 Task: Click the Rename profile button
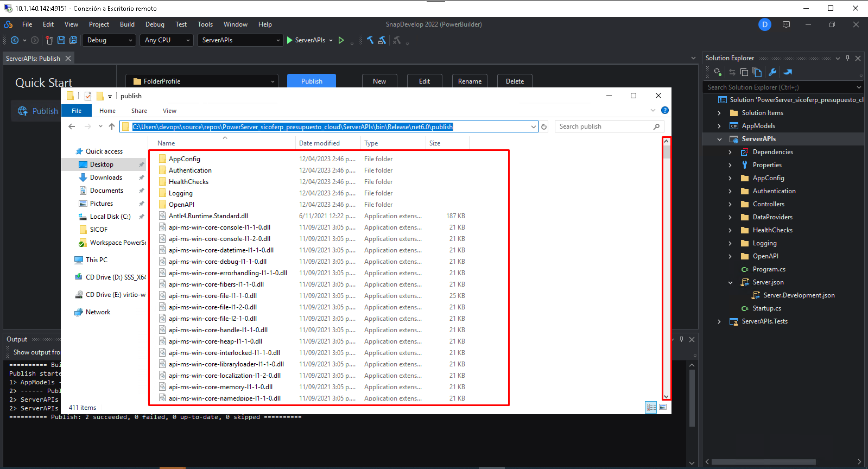click(470, 81)
